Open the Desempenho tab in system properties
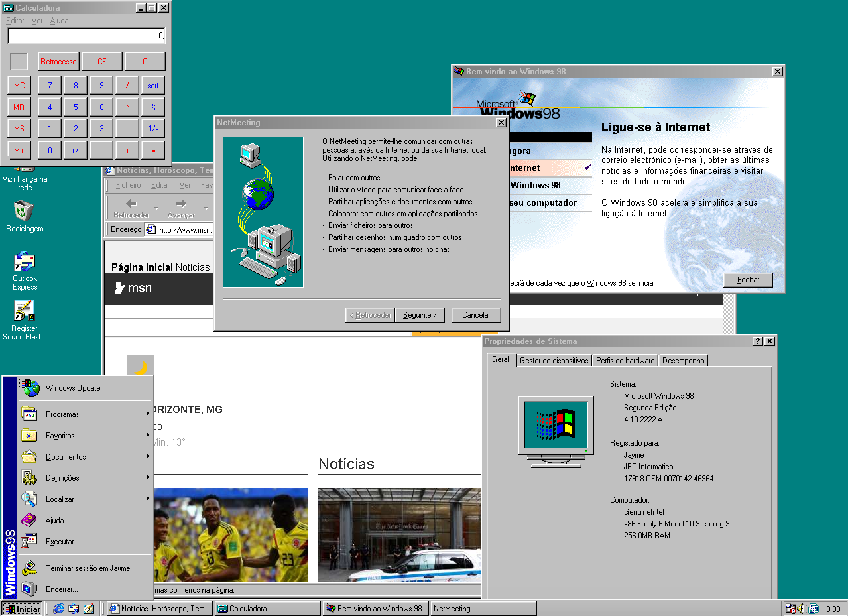848x616 pixels. pyautogui.click(x=684, y=361)
